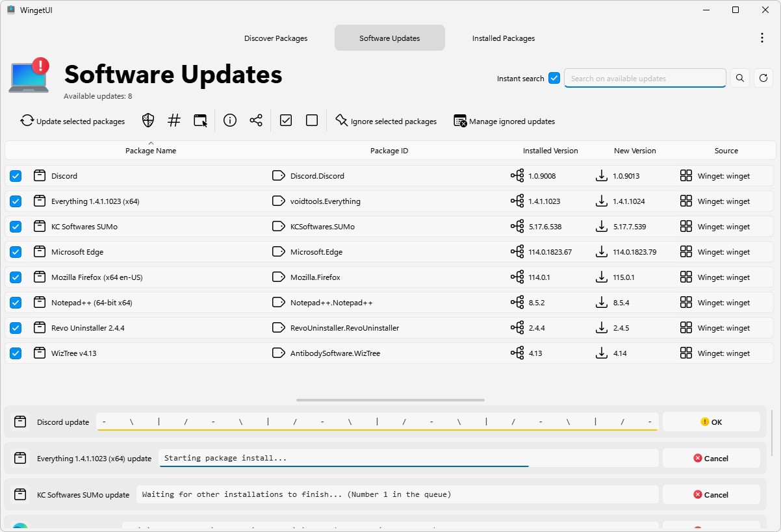Sort list by New Version column header
Screen dimensions: 781x532
pos(634,151)
